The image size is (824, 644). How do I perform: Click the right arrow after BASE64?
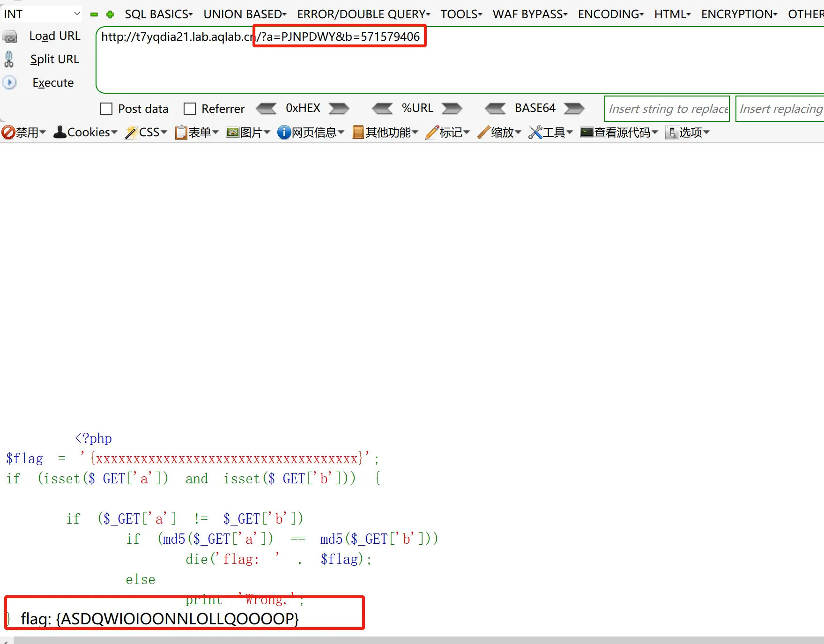pos(574,109)
